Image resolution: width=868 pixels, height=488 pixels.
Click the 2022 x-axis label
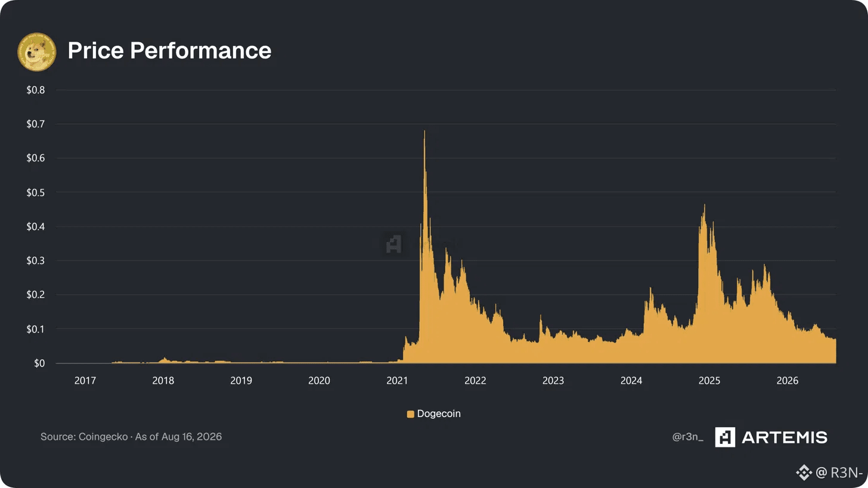point(475,380)
